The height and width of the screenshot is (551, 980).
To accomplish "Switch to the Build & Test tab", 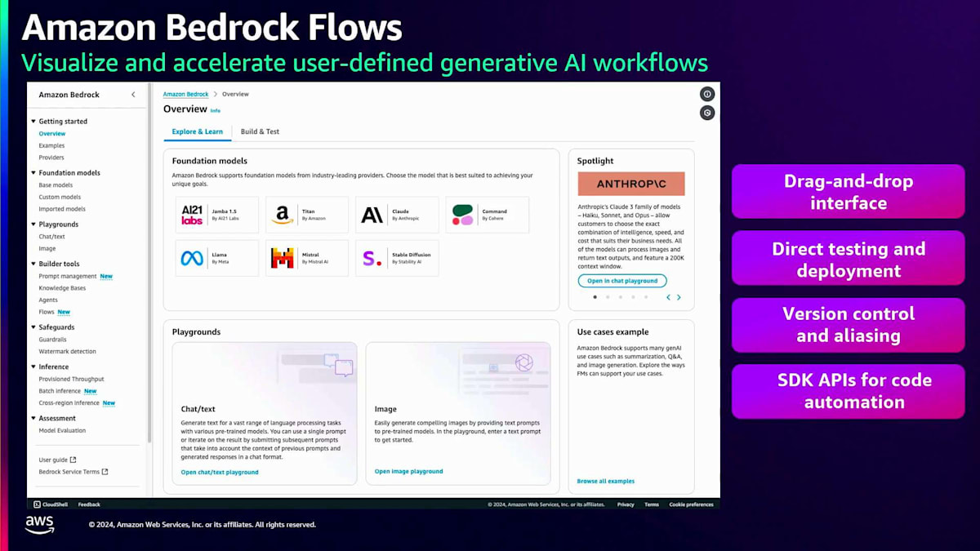I will click(260, 131).
